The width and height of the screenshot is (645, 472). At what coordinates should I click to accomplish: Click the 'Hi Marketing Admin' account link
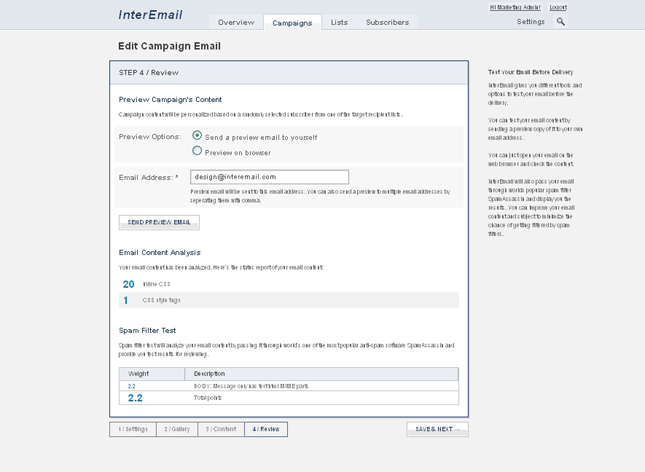(515, 7)
